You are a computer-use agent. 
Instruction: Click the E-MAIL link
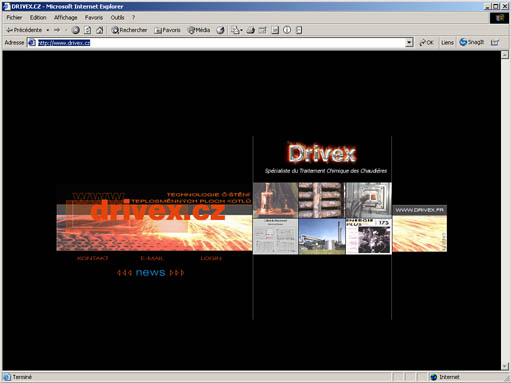(152, 258)
